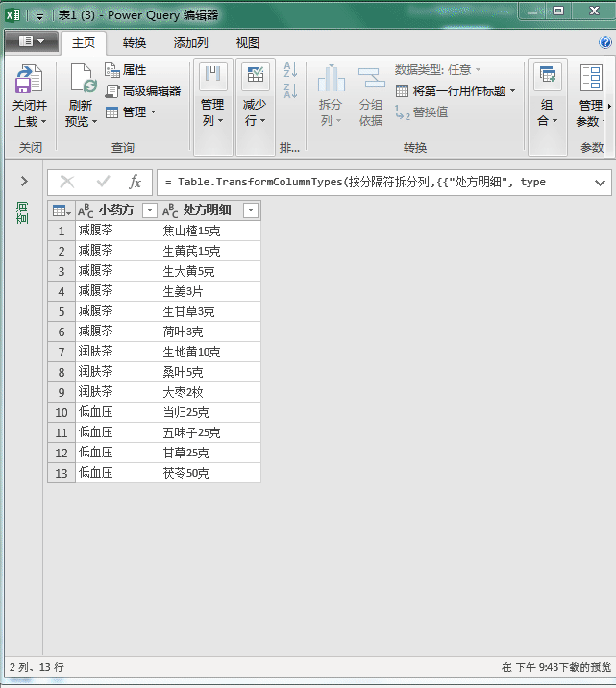The height and width of the screenshot is (688, 616).
Task: Sort descending with the Z-A icon
Action: tap(290, 90)
